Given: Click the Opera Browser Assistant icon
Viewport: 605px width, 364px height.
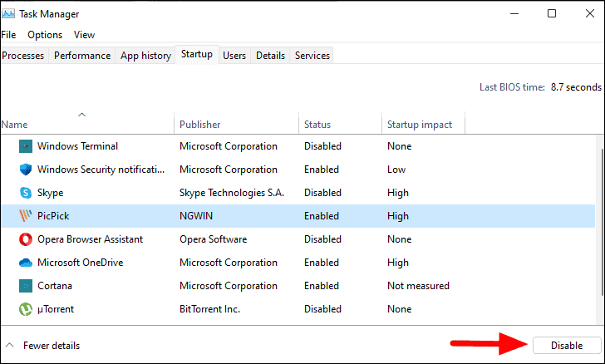Looking at the screenshot, I should 26,239.
